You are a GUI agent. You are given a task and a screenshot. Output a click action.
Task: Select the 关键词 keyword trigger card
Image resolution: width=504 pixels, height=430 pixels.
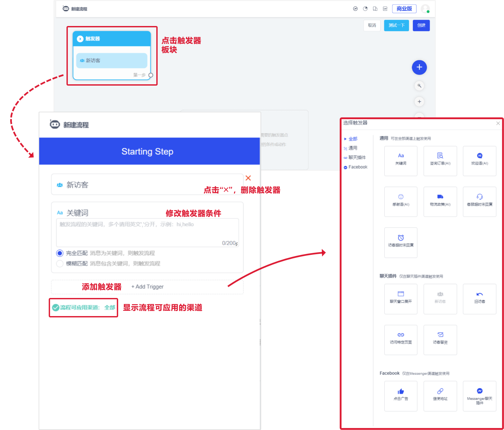coord(401,161)
